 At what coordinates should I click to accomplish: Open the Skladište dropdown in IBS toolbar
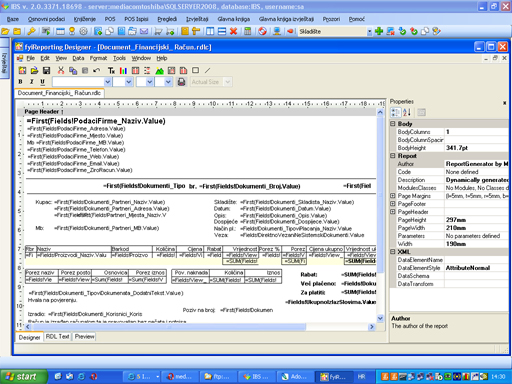369,32
